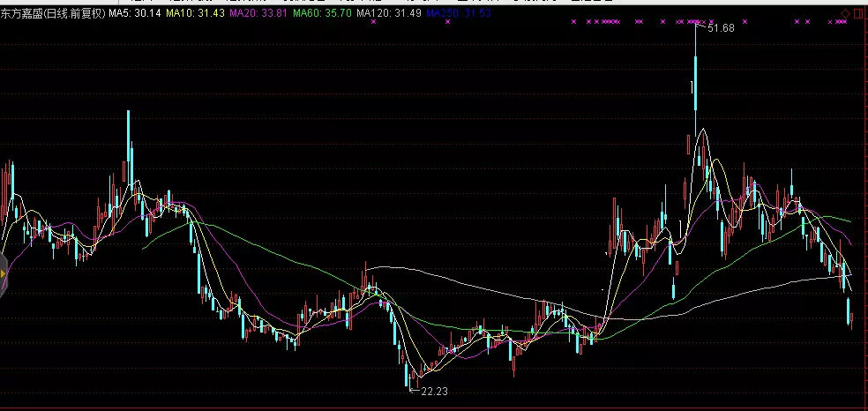Click the green MA60: 35.70 label
The height and width of the screenshot is (411, 868).
tap(322, 14)
